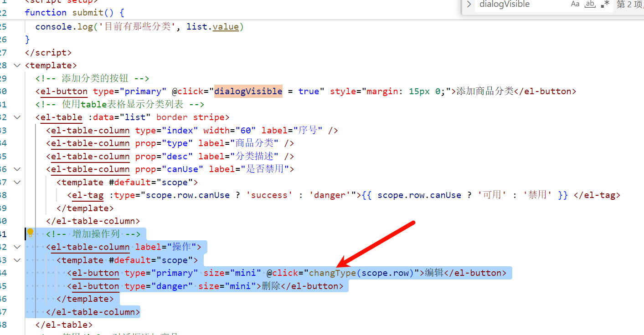This screenshot has width=644, height=335.
Task: Collapse the <template> root block fold arrow
Action: pos(17,65)
